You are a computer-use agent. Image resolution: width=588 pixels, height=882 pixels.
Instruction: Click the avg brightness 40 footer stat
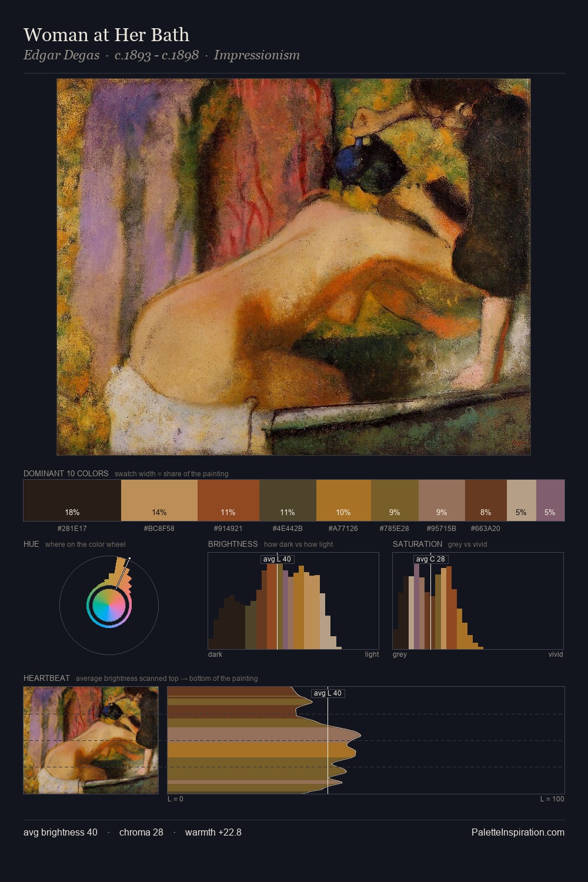pos(61,832)
